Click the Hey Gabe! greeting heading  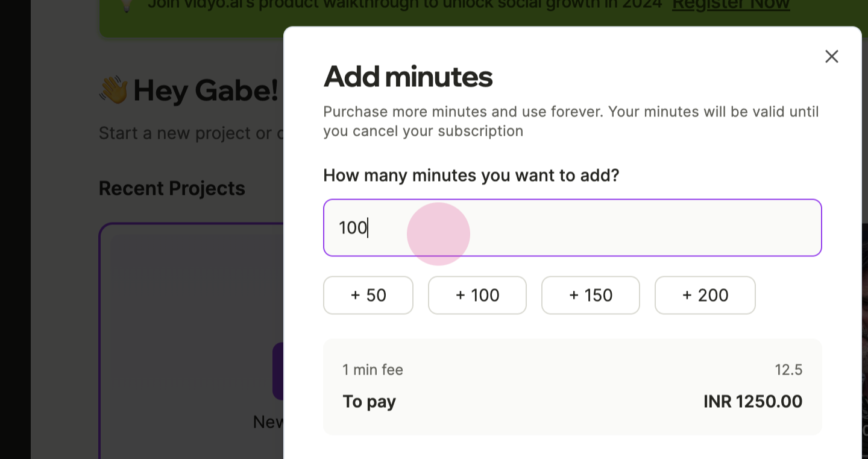[x=206, y=90]
